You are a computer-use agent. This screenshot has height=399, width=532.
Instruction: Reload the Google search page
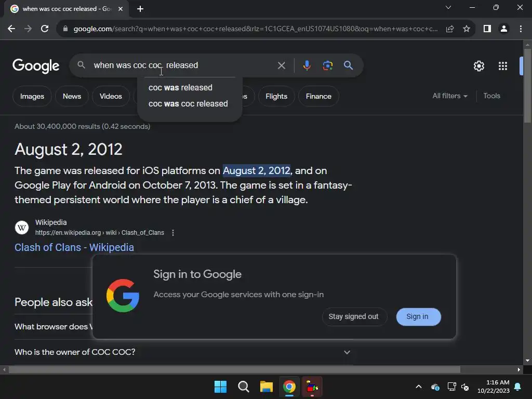[45, 29]
